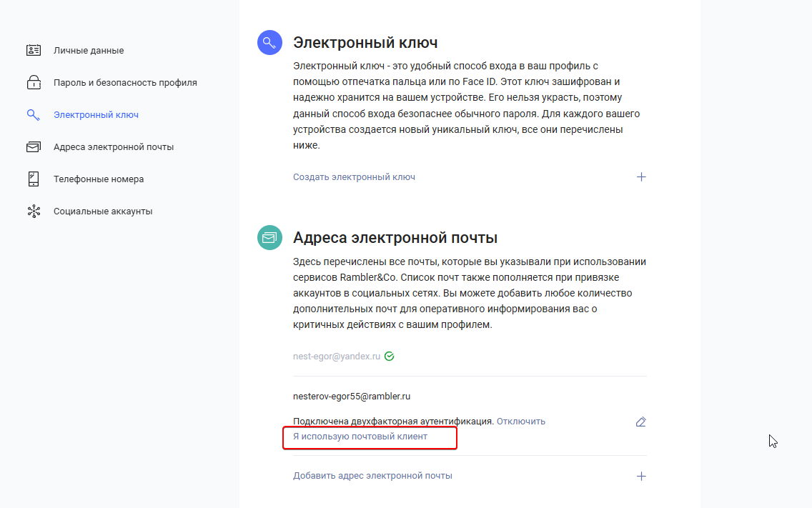Image resolution: width=812 pixels, height=508 pixels.
Task: Expand the plus next to Добавить адрес электронной почты
Action: click(x=641, y=476)
